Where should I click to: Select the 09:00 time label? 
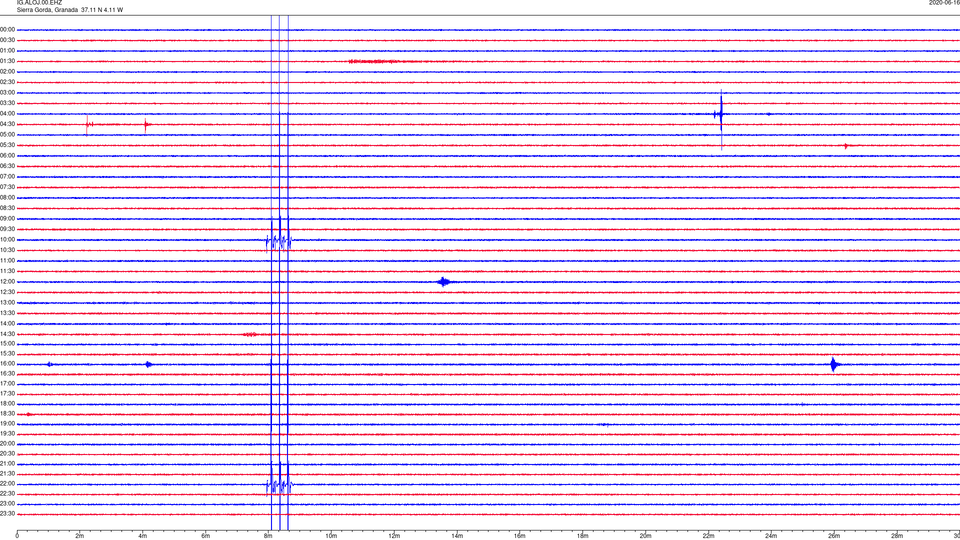pos(8,219)
